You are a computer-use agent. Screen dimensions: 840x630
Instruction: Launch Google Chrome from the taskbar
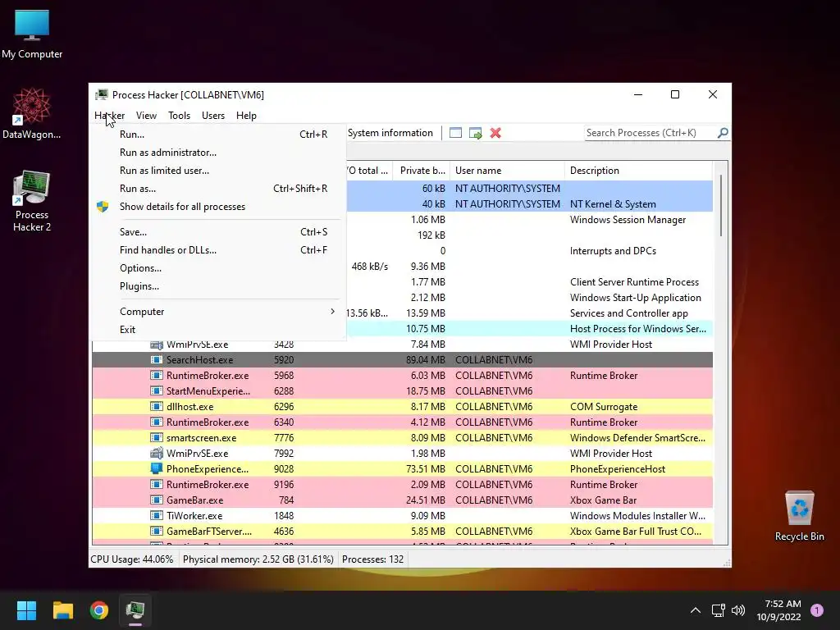pos(99,610)
